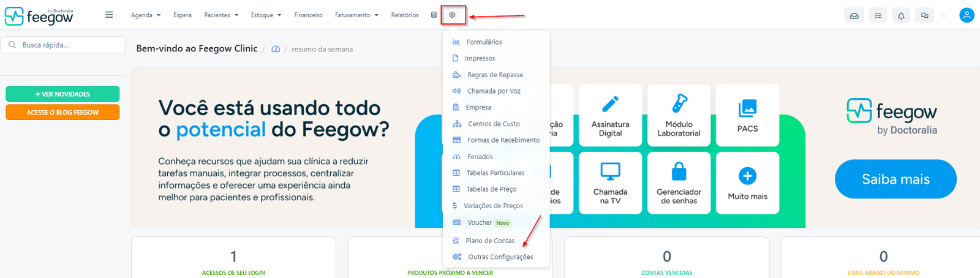Image resolution: width=980 pixels, height=278 pixels.
Task: Click the VER NOVIDADES button
Action: coord(62,94)
